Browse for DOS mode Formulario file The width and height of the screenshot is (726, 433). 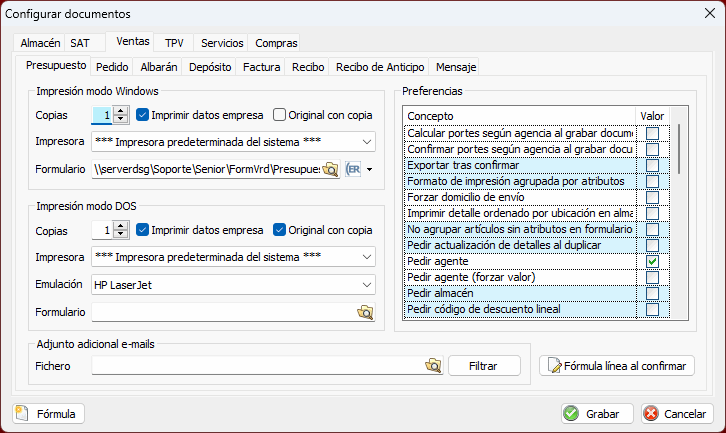click(x=365, y=312)
